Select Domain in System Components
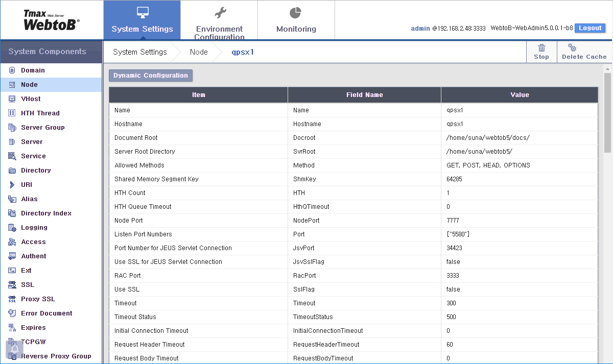Screen dimensions: 613x364 [51, 70]
